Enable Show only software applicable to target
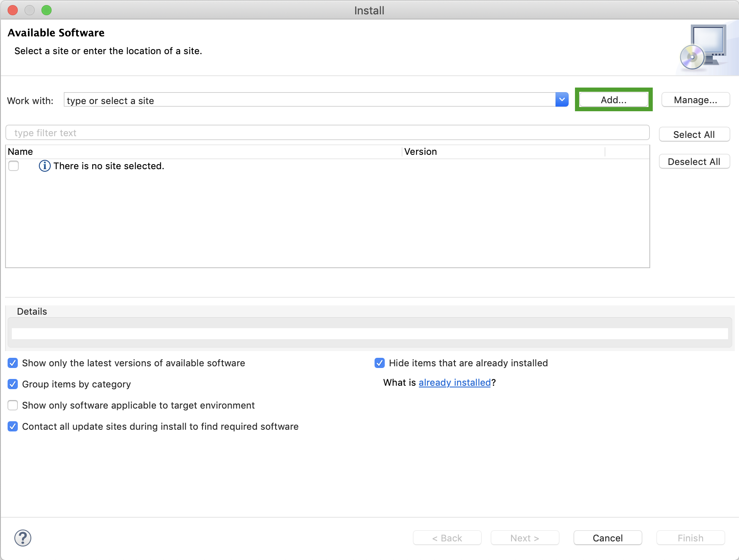Image resolution: width=739 pixels, height=560 pixels. coord(13,405)
